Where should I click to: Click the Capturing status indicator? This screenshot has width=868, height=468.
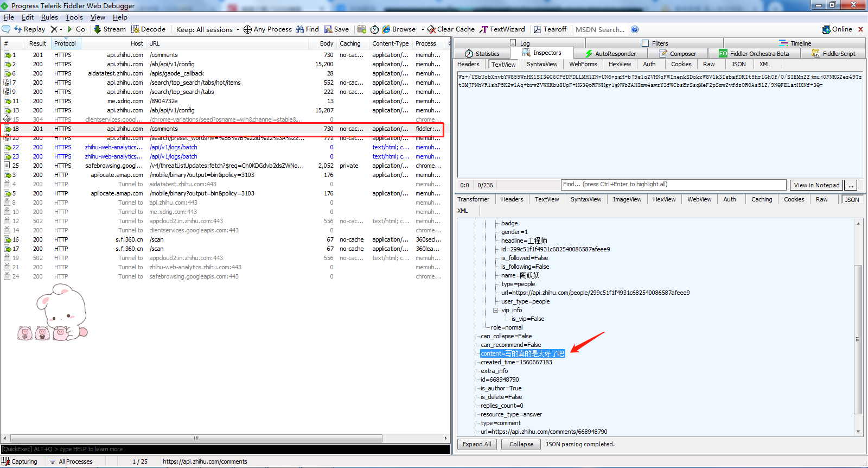click(20, 461)
